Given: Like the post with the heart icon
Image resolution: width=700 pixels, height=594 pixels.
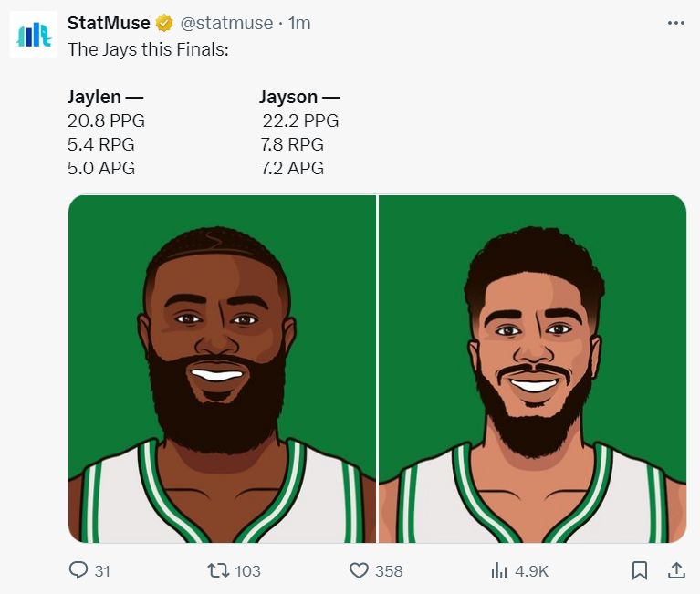Looking at the screenshot, I should click(x=360, y=570).
